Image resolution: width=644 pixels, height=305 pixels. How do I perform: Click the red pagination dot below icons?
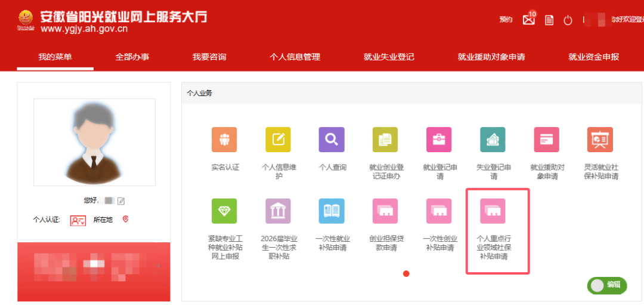tap(406, 274)
